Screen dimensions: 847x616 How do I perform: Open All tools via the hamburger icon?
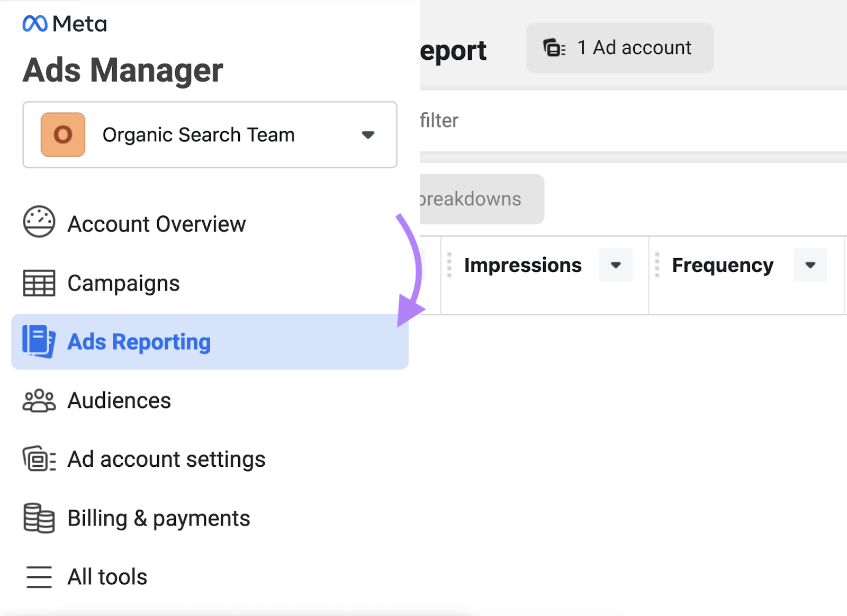coord(38,577)
